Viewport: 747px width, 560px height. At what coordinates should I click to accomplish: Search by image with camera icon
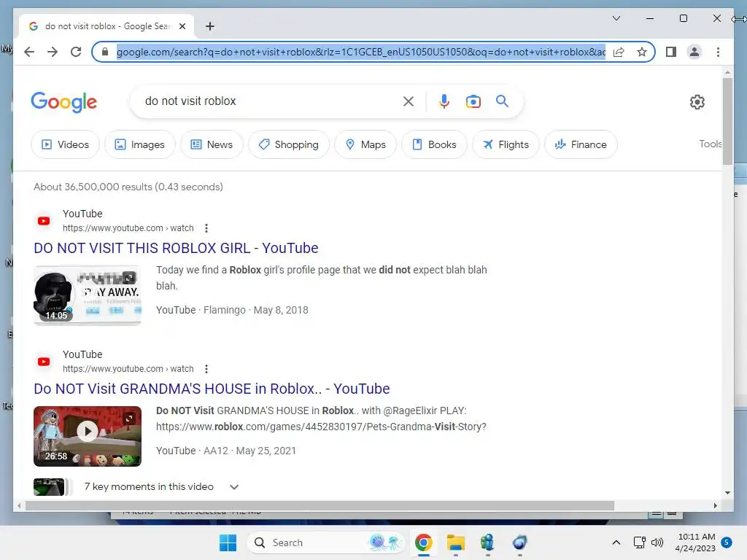pos(473,101)
